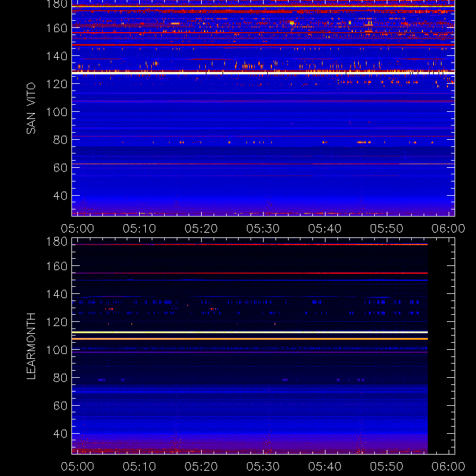Viewport: 476px width, 476px height.
Task: Pick the 100 frequency label on Learmonth plot
Action: click(57, 350)
